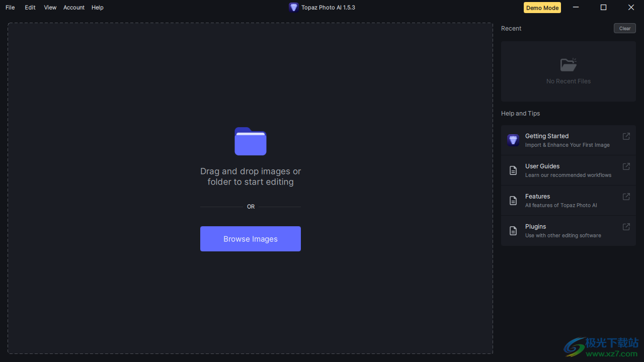Click 'Import & Enhance Your First Image' subtitle

(568, 145)
